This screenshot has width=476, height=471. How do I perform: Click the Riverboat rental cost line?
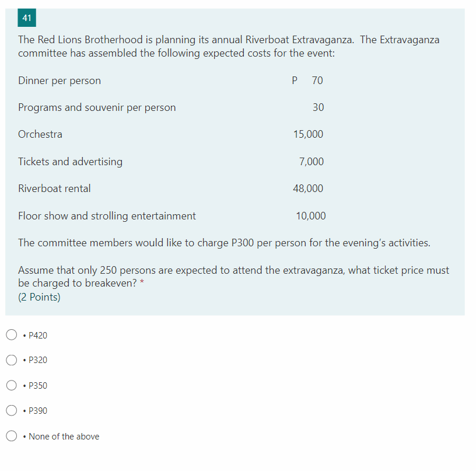coord(54,189)
